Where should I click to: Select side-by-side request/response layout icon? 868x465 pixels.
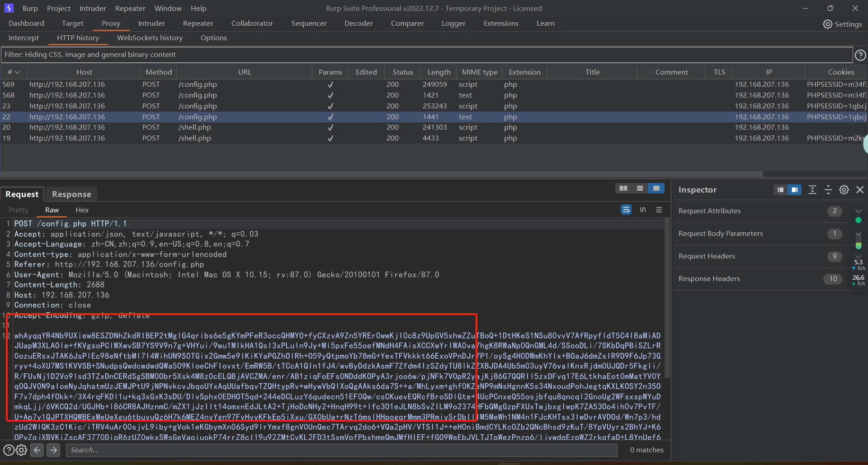pyautogui.click(x=623, y=188)
